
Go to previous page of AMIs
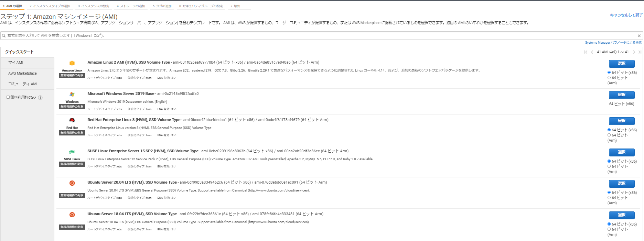[592, 52]
